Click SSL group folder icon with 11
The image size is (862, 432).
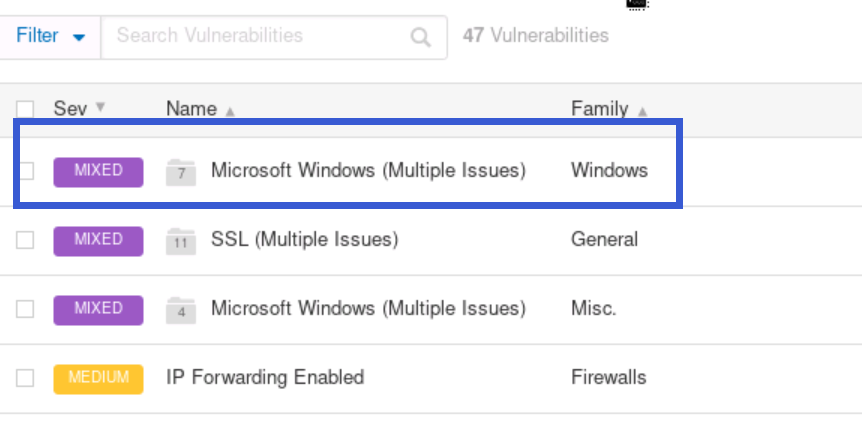coord(181,240)
